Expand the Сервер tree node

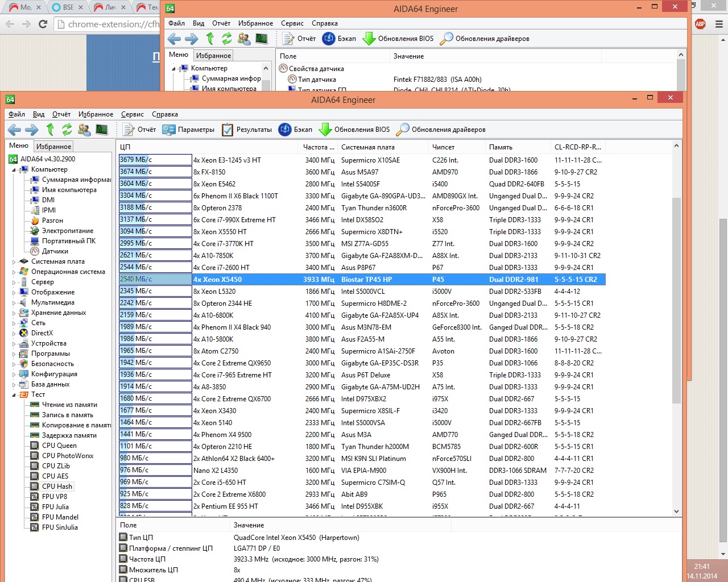14,282
